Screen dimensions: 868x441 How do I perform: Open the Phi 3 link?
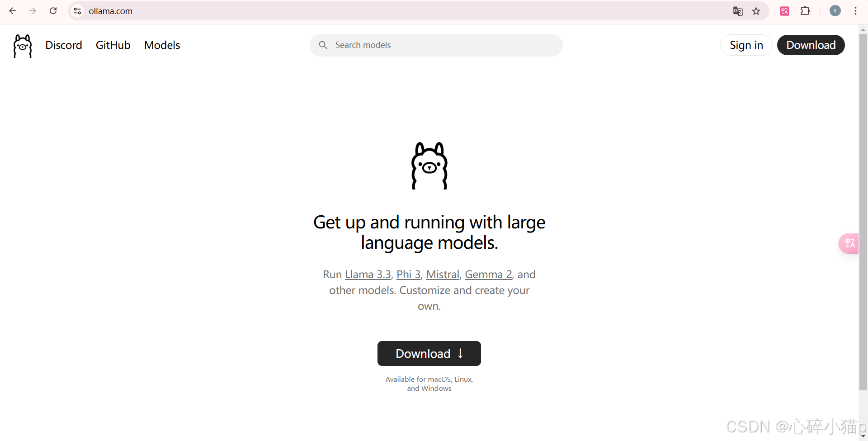point(409,275)
